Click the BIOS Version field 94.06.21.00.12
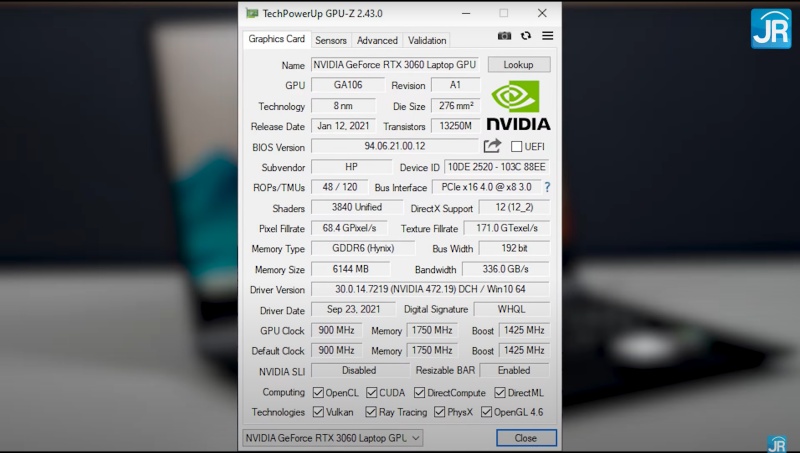 click(x=394, y=146)
